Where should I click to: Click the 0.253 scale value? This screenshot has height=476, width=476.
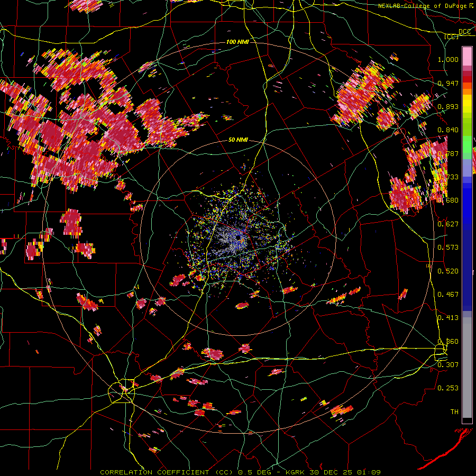point(448,388)
